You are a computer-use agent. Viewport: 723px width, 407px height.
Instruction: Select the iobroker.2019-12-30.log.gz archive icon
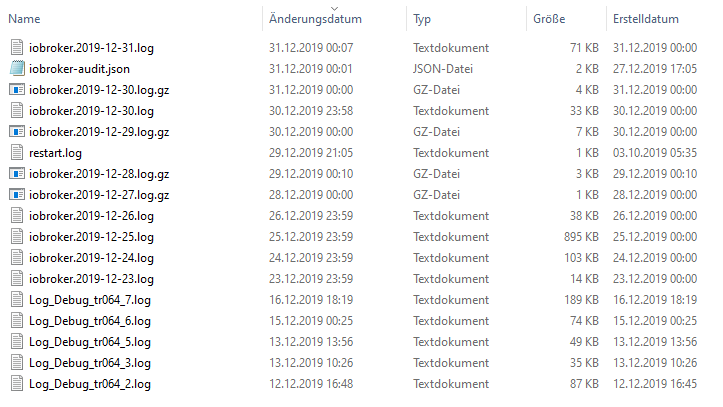[17, 89]
